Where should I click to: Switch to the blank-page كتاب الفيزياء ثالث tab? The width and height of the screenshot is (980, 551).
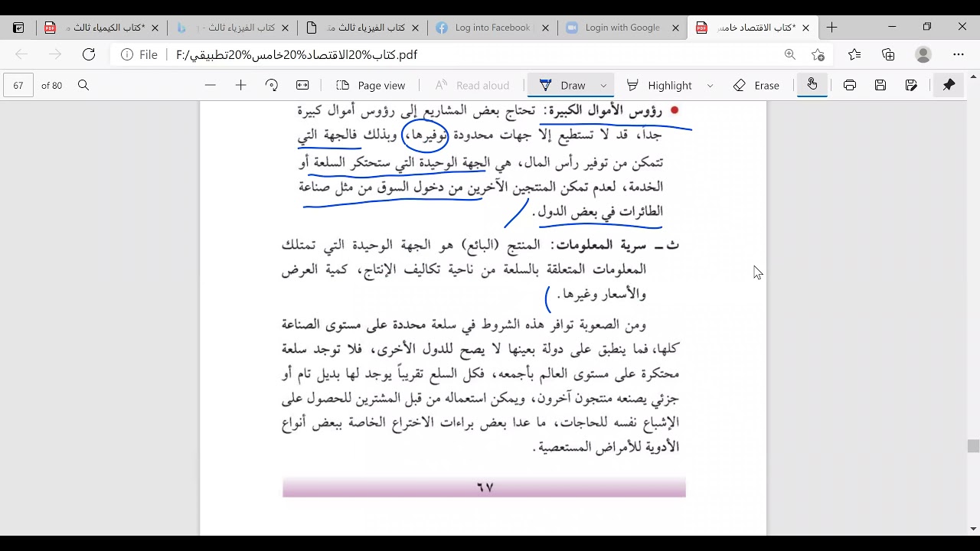click(x=362, y=28)
